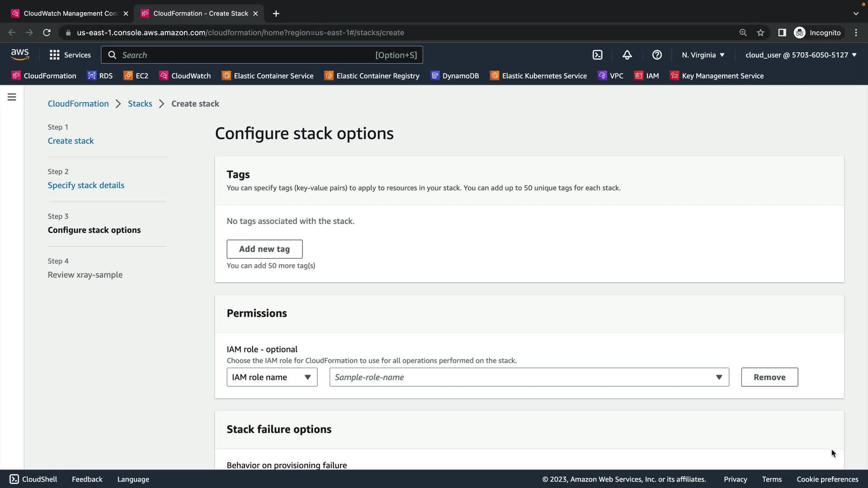Image resolution: width=868 pixels, height=488 pixels.
Task: Open the RDS shortcut in the favorites bar
Action: (100, 76)
